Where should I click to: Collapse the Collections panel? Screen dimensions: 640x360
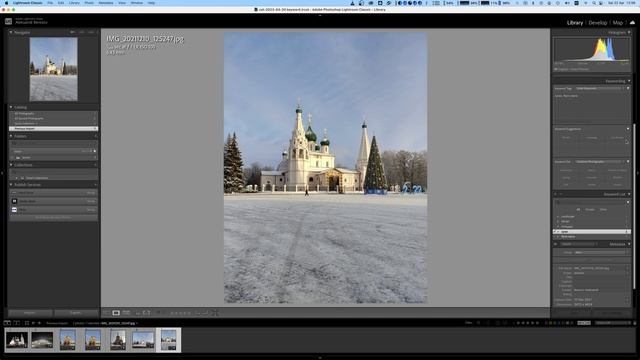11,165
